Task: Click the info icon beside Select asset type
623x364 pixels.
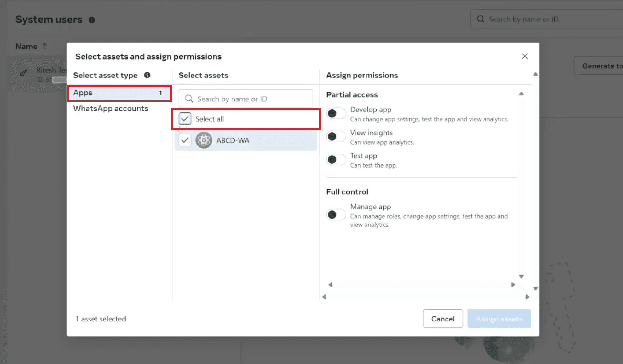Action: (x=147, y=75)
